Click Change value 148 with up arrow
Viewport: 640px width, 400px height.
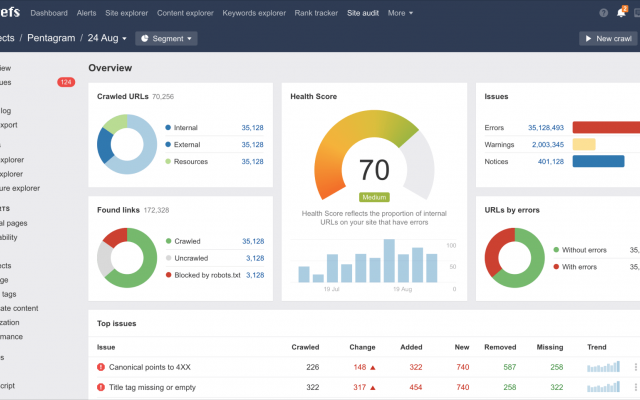364,367
